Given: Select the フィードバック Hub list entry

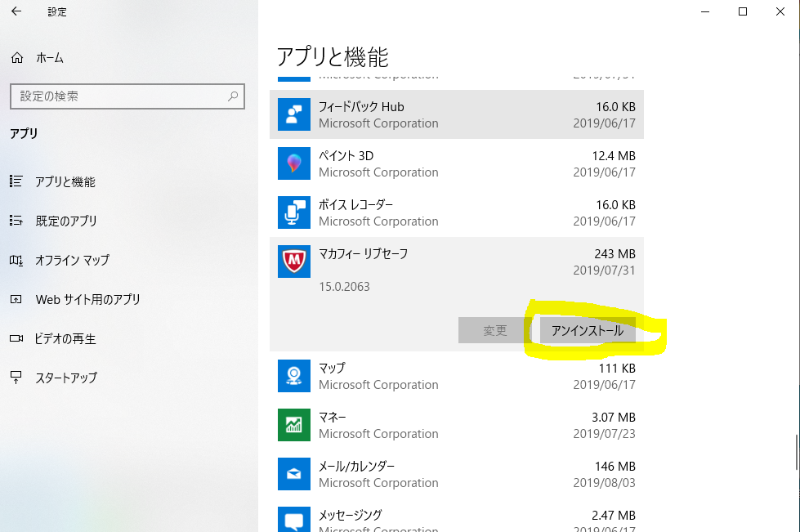Looking at the screenshot, I should click(457, 114).
